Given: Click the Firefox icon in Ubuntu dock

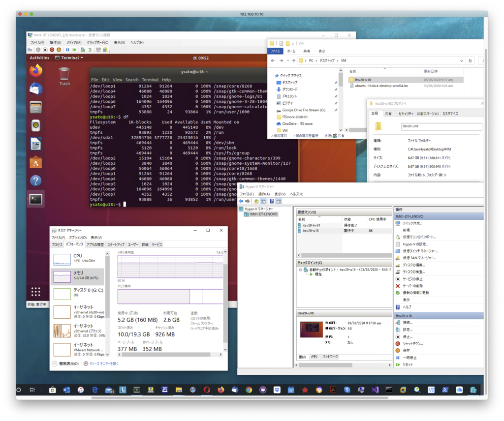Looking at the screenshot, I should point(36,71).
